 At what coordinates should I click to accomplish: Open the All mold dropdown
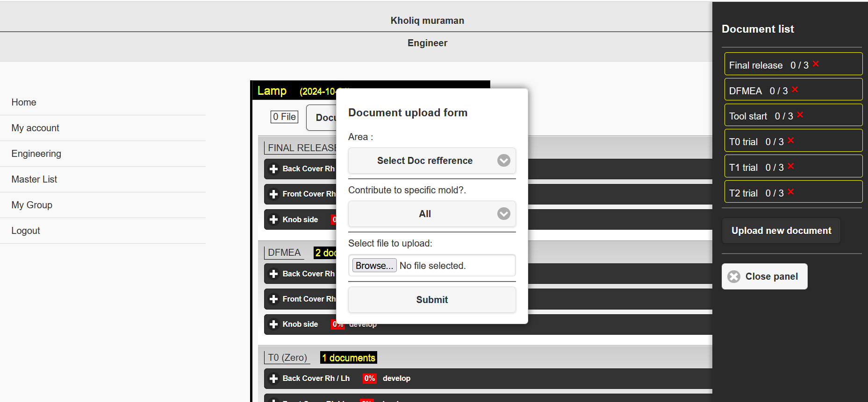tap(432, 214)
